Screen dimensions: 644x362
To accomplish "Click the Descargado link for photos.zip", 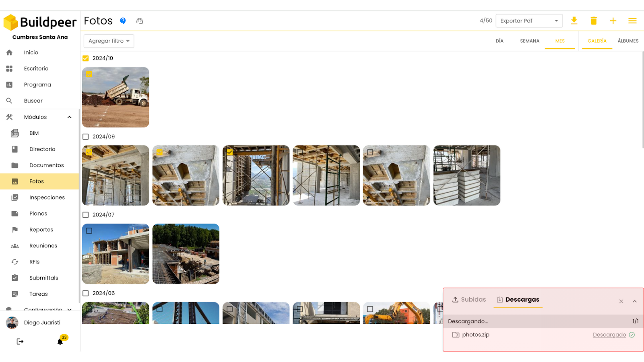I will pos(609,335).
